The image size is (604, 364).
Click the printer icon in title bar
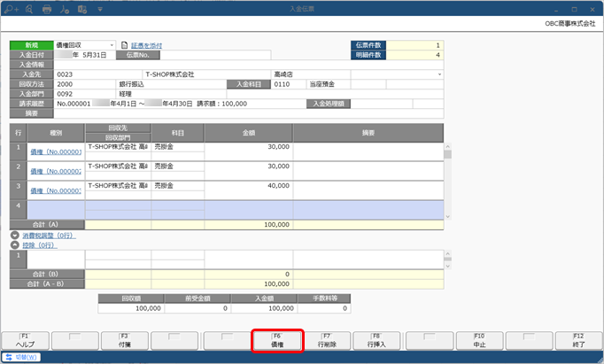click(47, 9)
